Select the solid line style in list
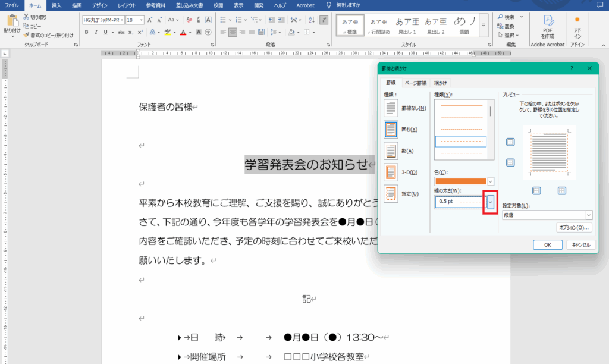 click(461, 106)
